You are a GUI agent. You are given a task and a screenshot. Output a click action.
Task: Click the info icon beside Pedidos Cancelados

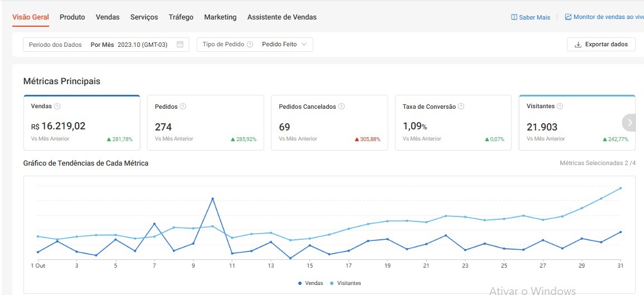coord(341,106)
